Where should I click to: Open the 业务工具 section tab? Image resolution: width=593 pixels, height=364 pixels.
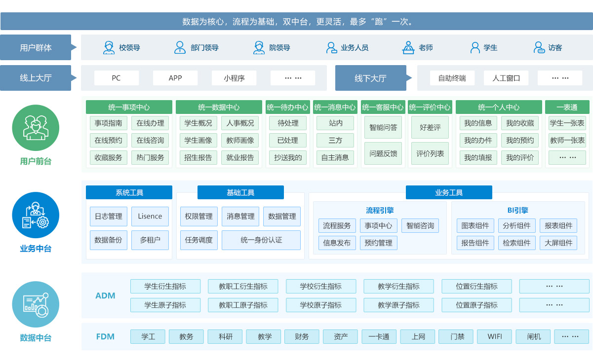coord(449,192)
